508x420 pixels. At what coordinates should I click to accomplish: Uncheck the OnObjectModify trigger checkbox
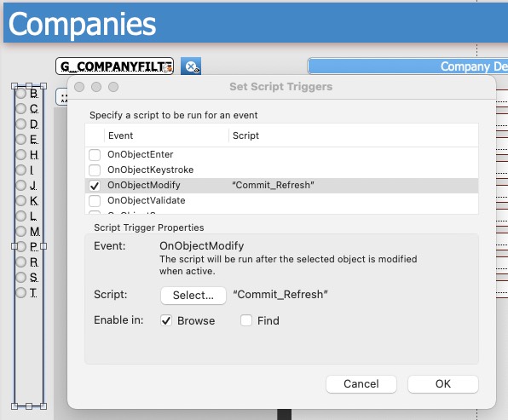coord(95,185)
